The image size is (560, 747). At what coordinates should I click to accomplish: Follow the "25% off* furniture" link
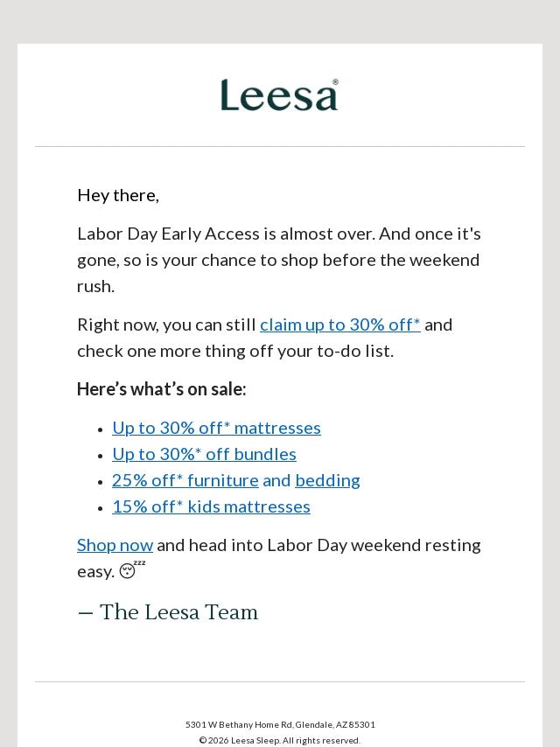click(185, 480)
